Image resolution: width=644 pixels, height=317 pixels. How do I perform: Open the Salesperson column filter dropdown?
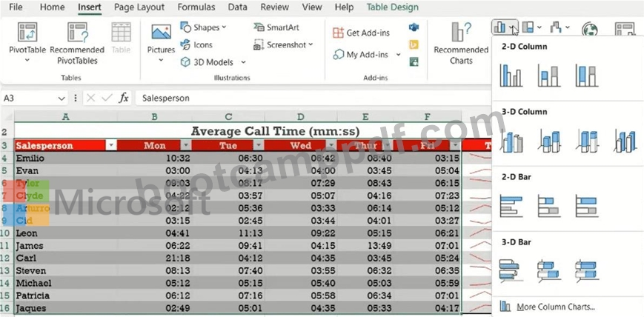pyautogui.click(x=111, y=145)
